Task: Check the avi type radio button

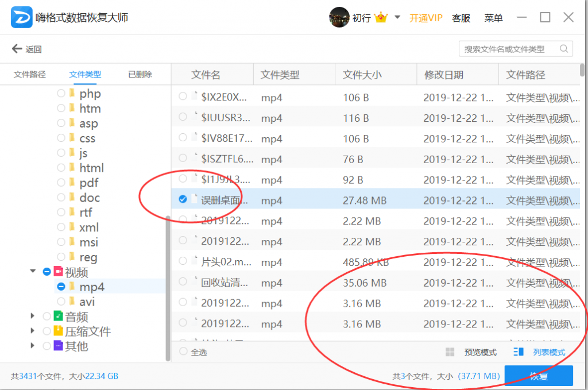Action: point(61,301)
